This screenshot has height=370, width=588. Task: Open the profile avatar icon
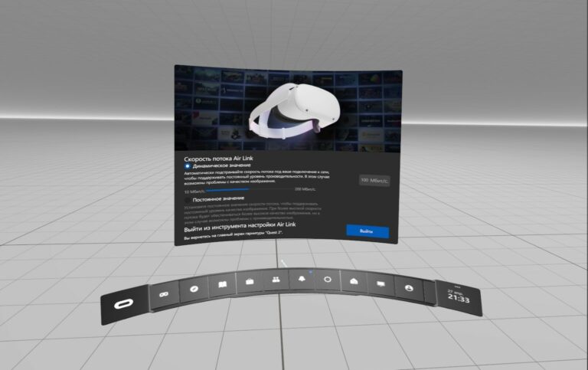tap(409, 288)
